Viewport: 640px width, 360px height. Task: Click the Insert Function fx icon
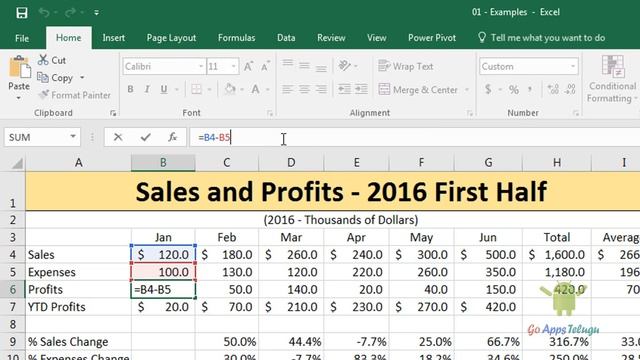[173, 137]
